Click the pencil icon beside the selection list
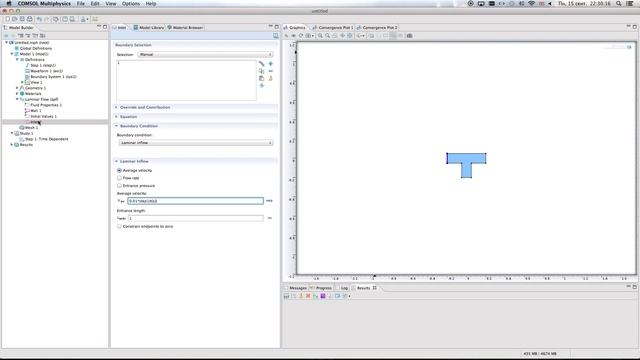Viewport: 640px width, 360px height. coord(262,64)
